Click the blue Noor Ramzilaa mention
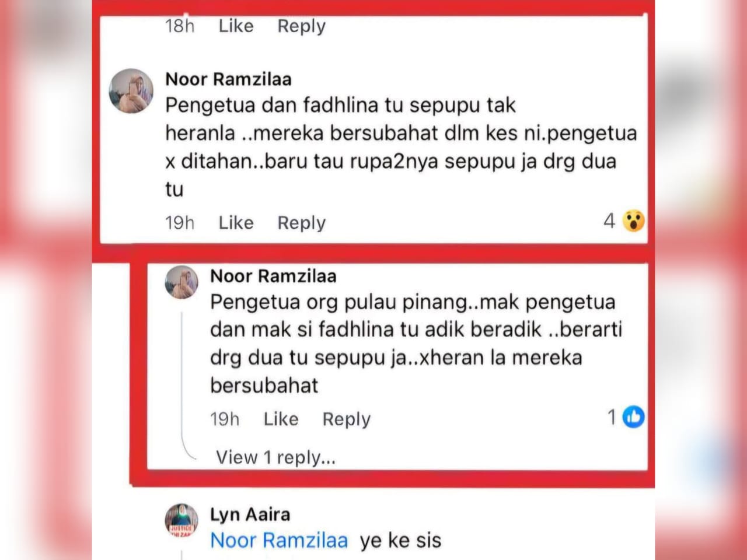Screen dimensions: 747x560 (279, 541)
